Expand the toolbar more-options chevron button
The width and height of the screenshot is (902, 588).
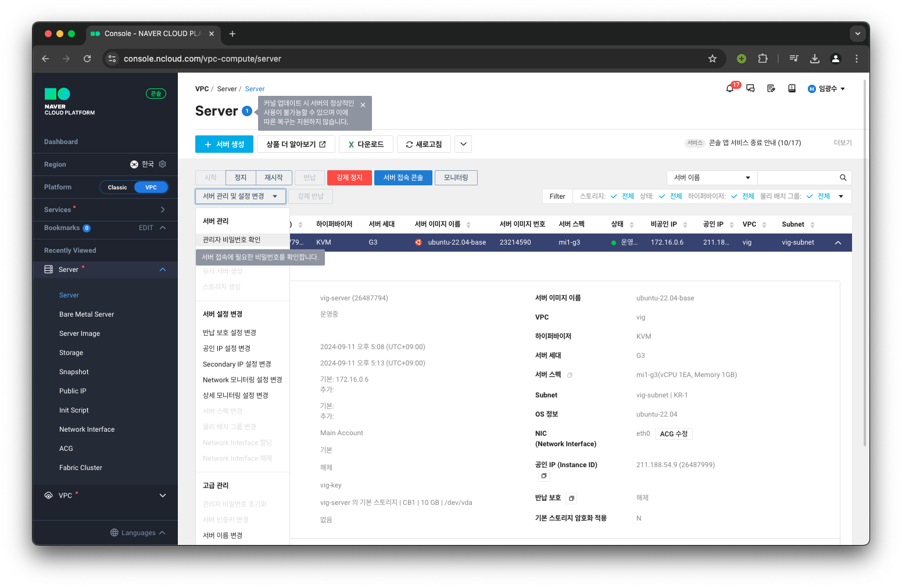463,144
